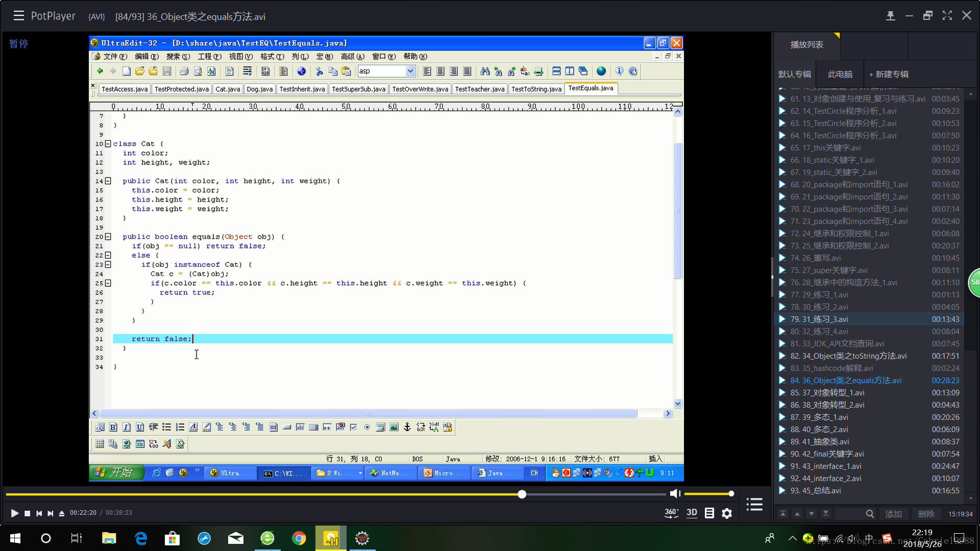Image resolution: width=980 pixels, height=551 pixels.
Task: Open Chrome from Windows taskbar
Action: 299,538
